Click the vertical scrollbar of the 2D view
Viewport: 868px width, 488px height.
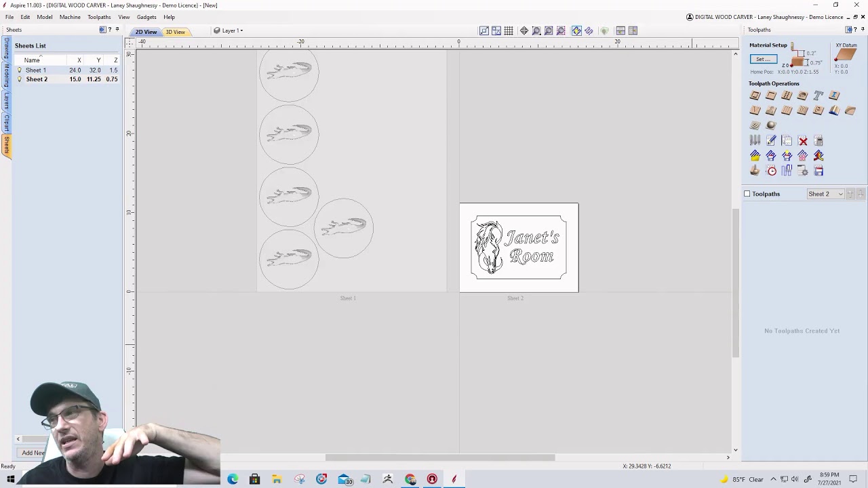[736, 283]
